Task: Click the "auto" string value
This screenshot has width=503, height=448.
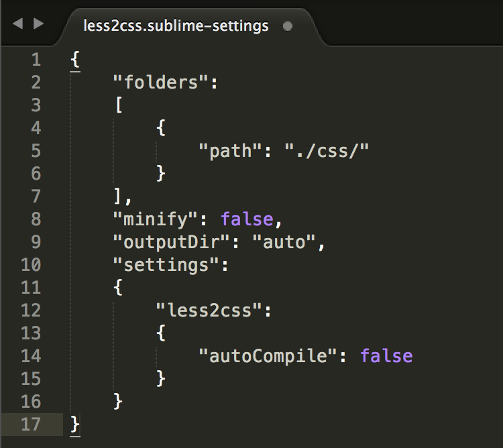Action: (x=284, y=242)
